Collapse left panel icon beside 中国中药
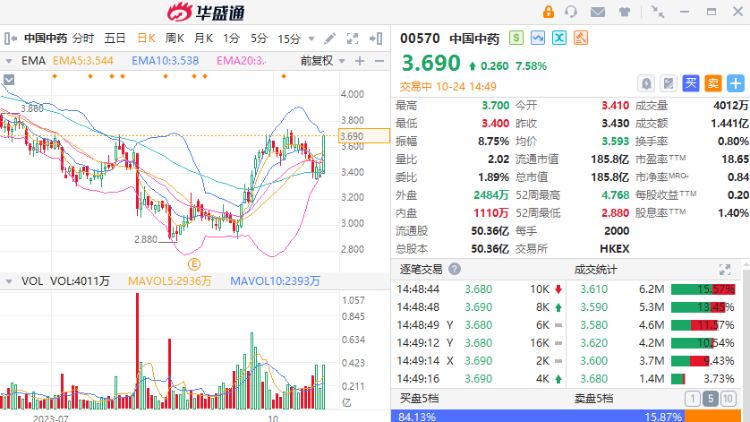 click(x=11, y=38)
